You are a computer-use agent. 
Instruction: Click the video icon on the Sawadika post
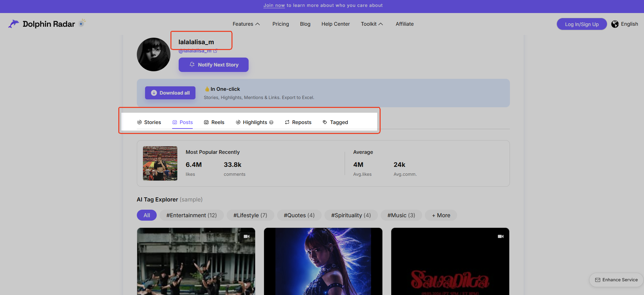501,236
